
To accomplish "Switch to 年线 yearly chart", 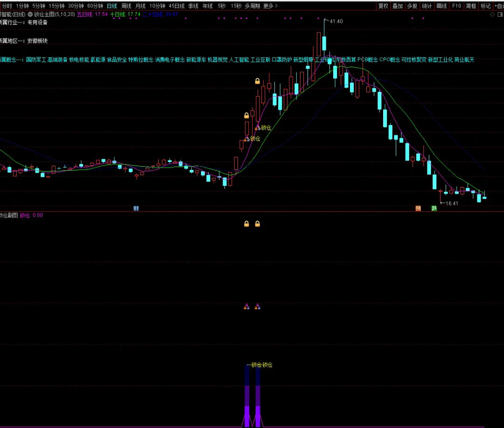I will pyautogui.click(x=207, y=6).
